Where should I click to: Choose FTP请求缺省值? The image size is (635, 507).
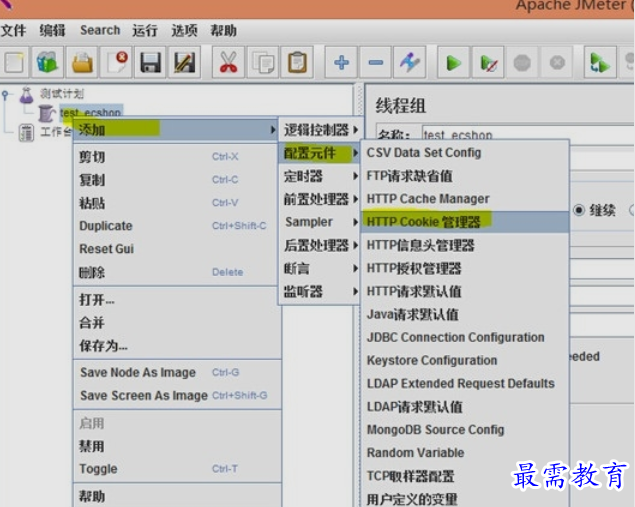click(465, 176)
